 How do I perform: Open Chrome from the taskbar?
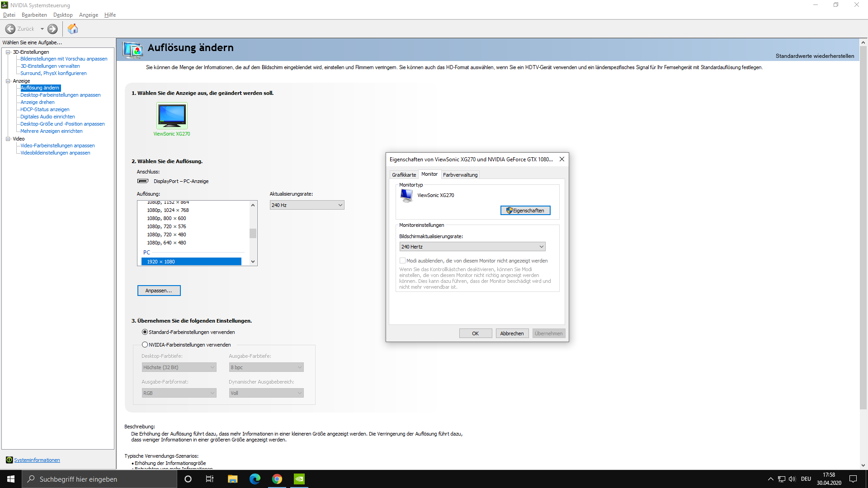[277, 479]
